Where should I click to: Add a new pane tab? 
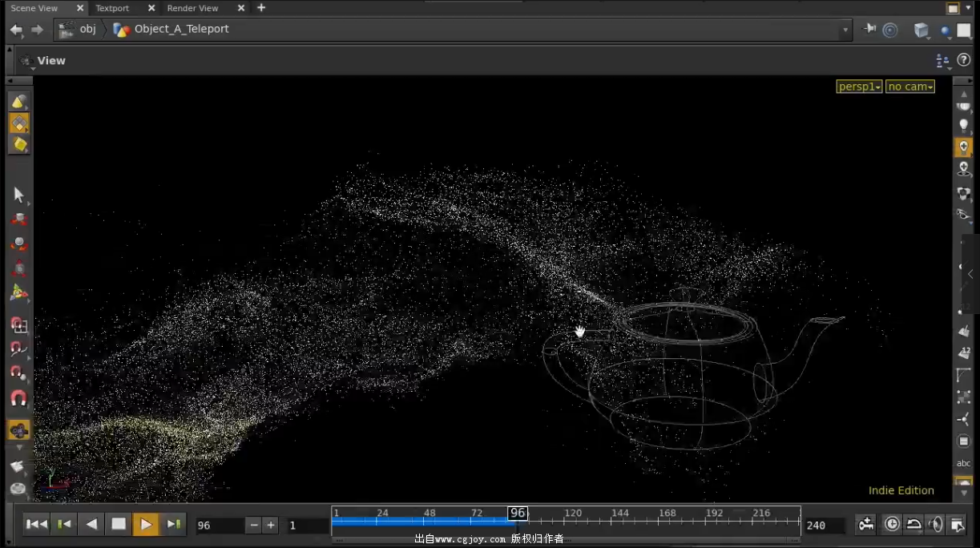(x=261, y=8)
